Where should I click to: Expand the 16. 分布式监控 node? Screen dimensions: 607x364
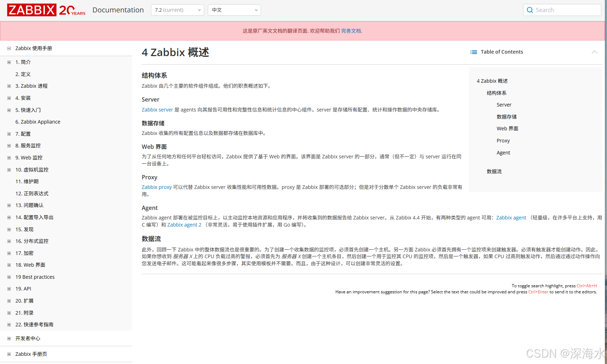pyautogui.click(x=9, y=241)
